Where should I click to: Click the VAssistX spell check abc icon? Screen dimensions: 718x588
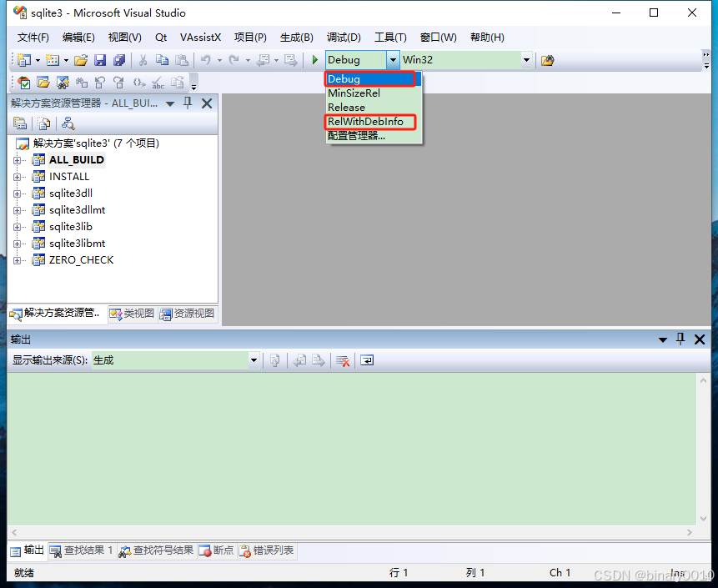[x=158, y=83]
